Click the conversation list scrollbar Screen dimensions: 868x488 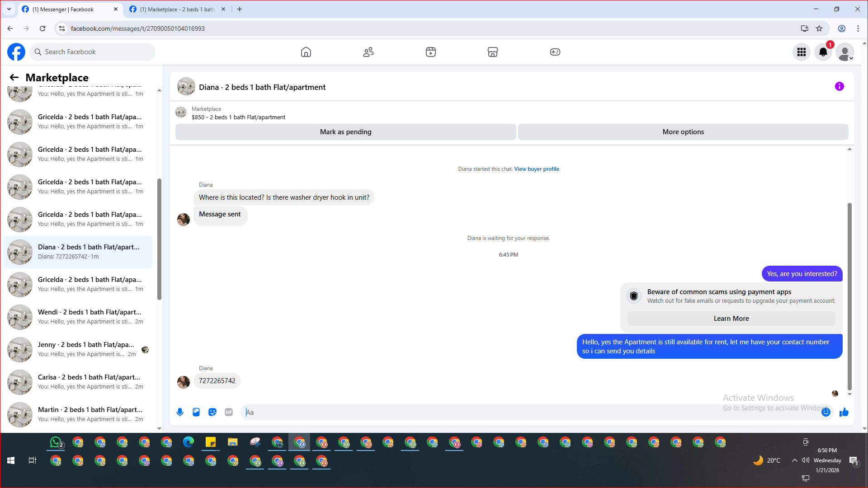159,239
